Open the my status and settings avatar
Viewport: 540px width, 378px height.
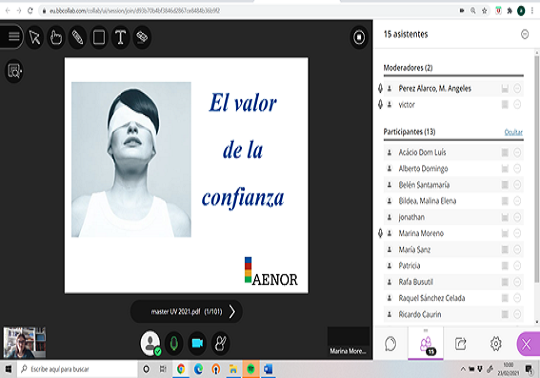pyautogui.click(x=150, y=343)
